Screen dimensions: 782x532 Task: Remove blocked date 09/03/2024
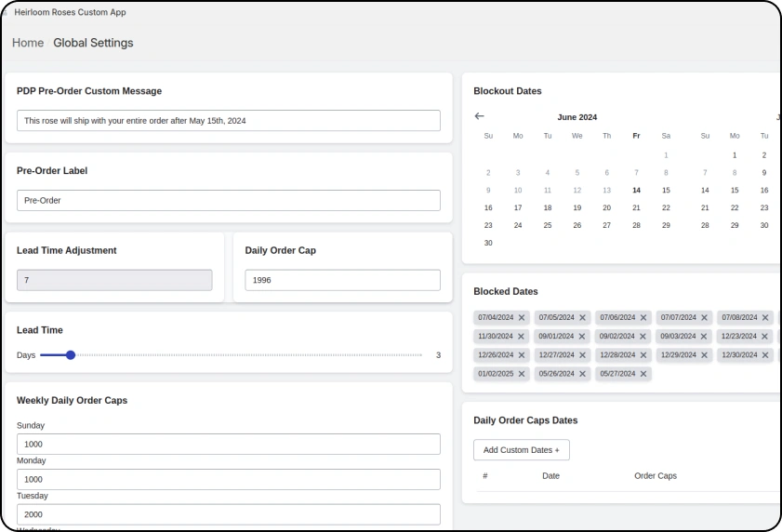(704, 337)
